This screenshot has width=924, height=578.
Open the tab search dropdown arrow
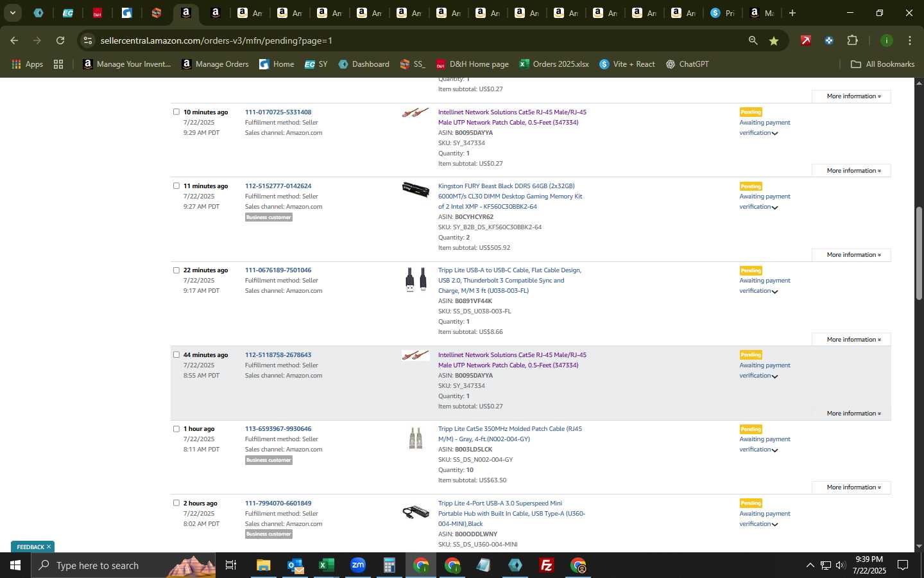tap(12, 13)
